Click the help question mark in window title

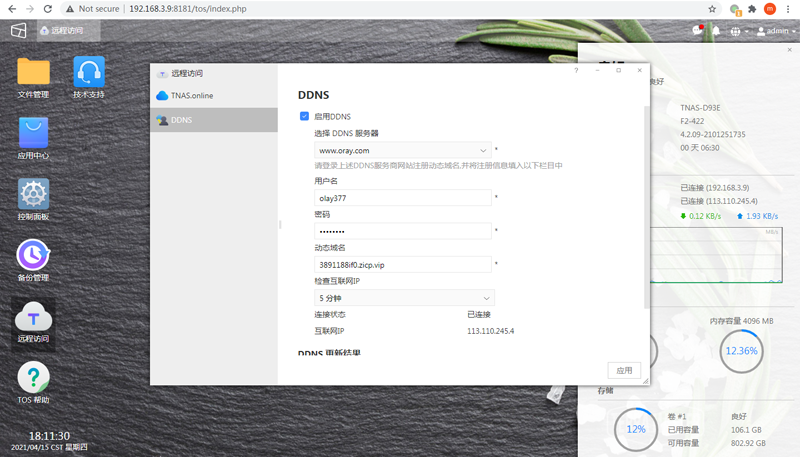click(576, 70)
